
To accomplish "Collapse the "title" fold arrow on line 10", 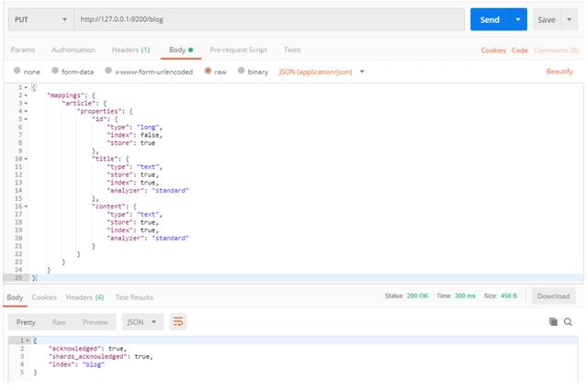I will [x=26, y=159].
